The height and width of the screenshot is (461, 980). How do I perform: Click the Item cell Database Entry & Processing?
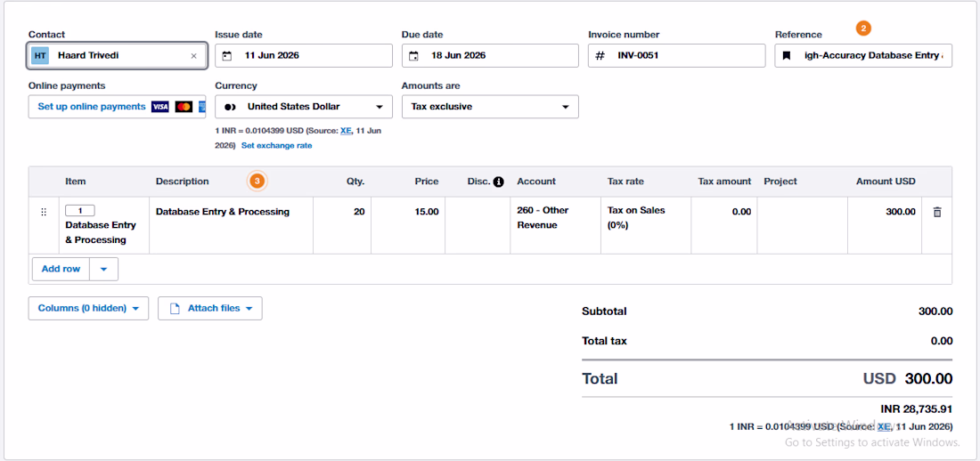pos(103,225)
